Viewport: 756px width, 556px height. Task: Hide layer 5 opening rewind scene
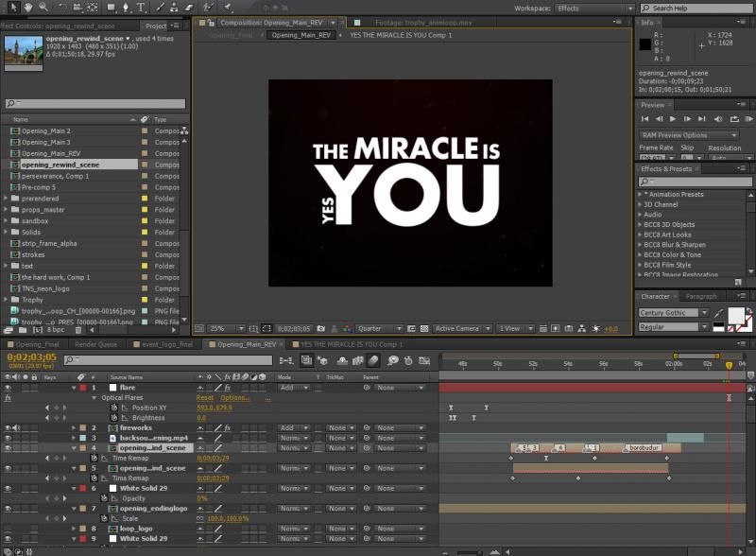(8, 468)
